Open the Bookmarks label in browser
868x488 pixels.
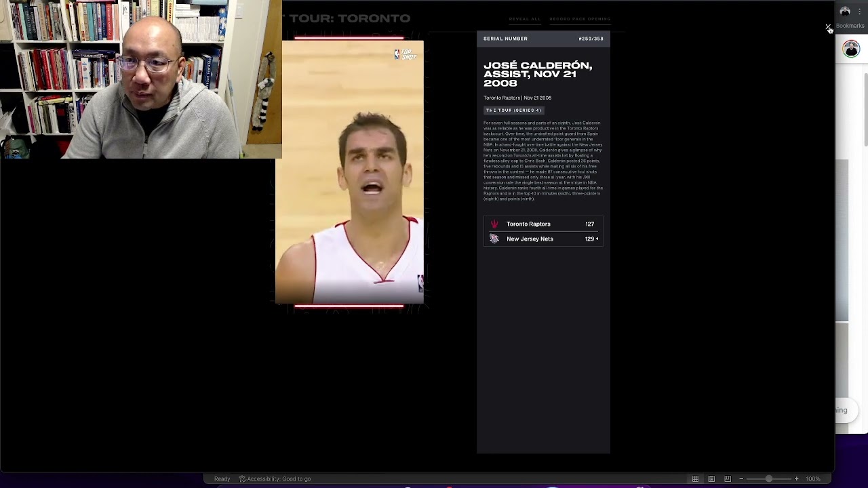tap(850, 26)
